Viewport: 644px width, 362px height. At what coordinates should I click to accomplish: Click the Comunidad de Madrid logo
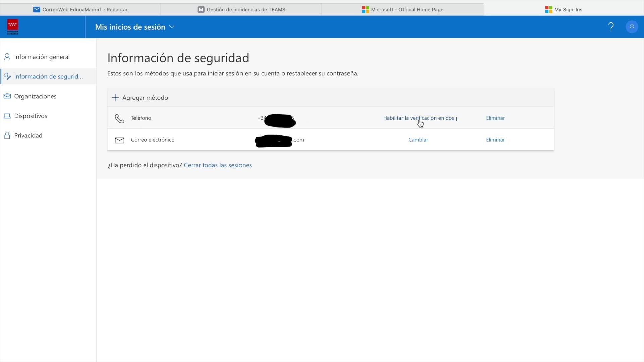click(13, 27)
